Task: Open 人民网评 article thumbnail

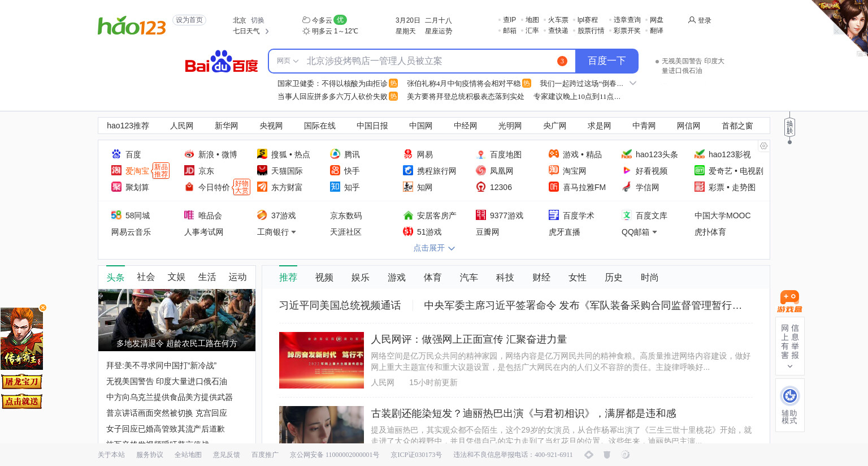Action: click(322, 360)
